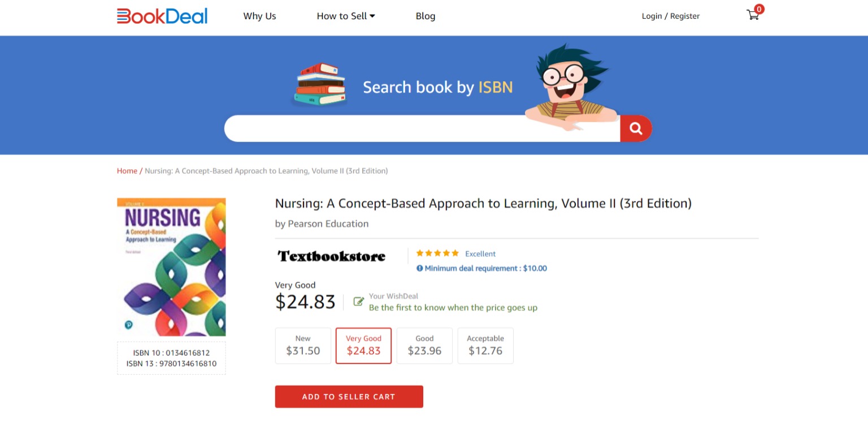868x424 pixels.
Task: Select the Very Good condition option
Action: point(363,346)
